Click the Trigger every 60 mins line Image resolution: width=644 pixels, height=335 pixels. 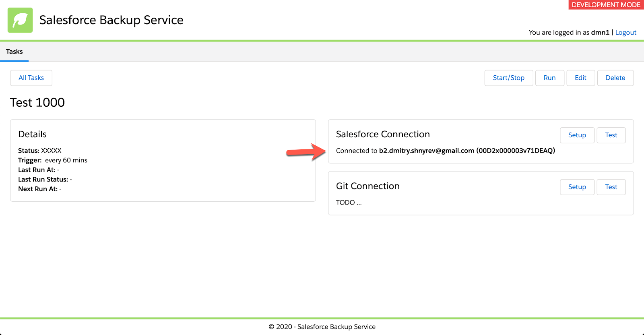[53, 160]
